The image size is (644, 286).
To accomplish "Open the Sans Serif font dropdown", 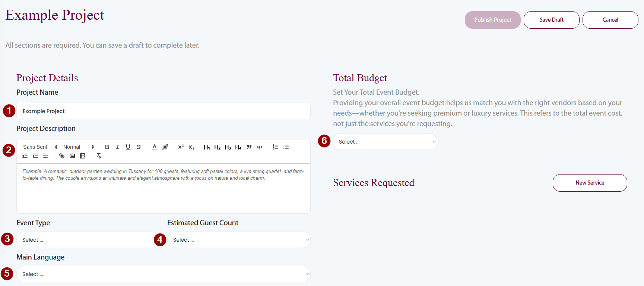I will tap(40, 147).
